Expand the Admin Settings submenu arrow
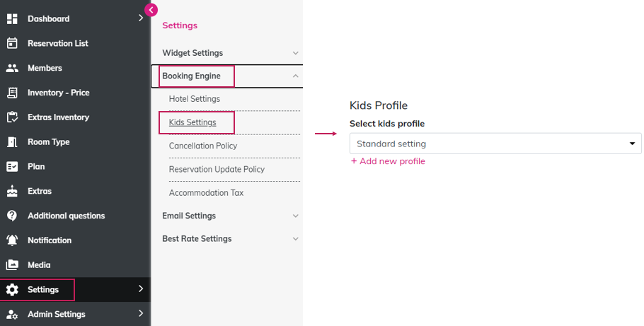The image size is (644, 326). (141, 313)
